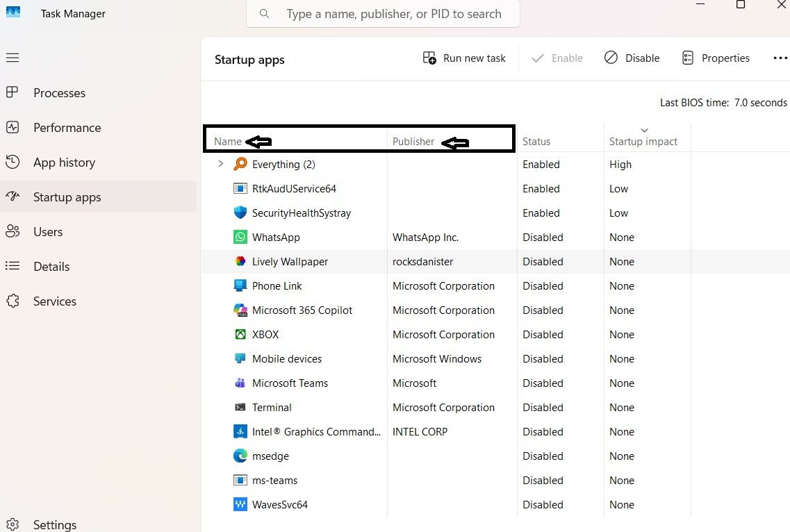The width and height of the screenshot is (790, 532).
Task: Click the INTEL CORP publisher cell
Action: click(420, 432)
